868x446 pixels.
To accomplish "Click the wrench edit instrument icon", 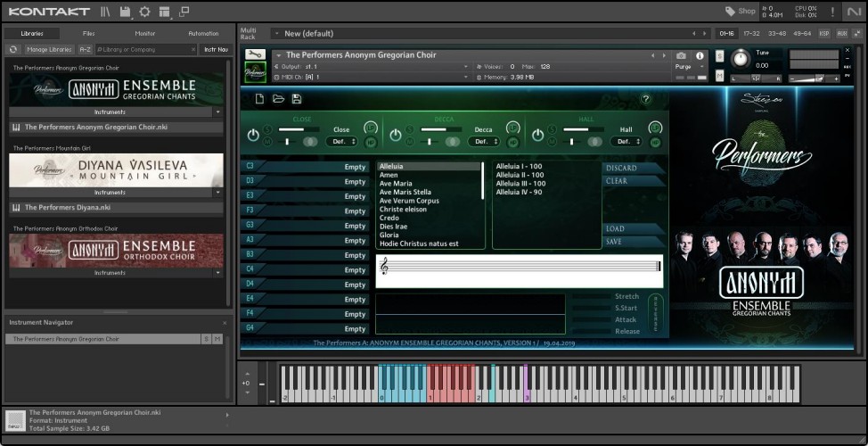I will (255, 54).
